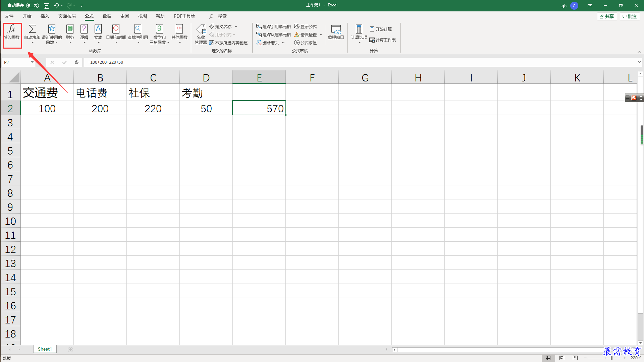The image size is (644, 362).
Task: Open the PDF工具集 tab
Action: tap(184, 16)
